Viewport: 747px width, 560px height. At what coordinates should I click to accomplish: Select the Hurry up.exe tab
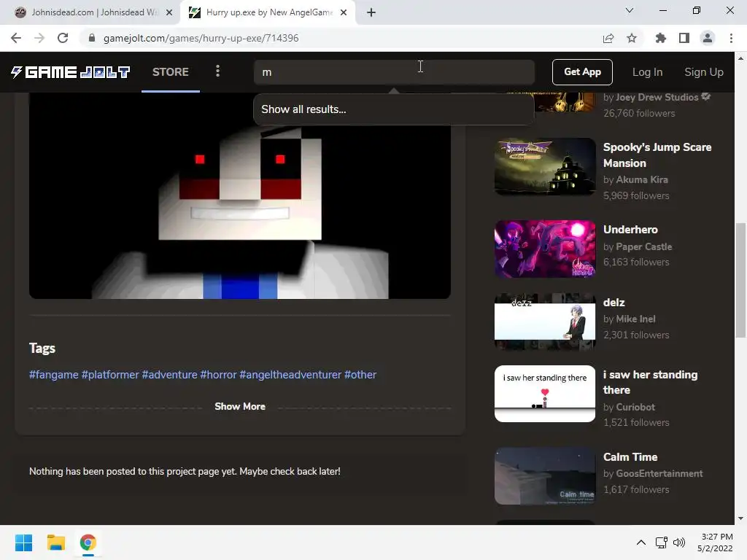268,12
